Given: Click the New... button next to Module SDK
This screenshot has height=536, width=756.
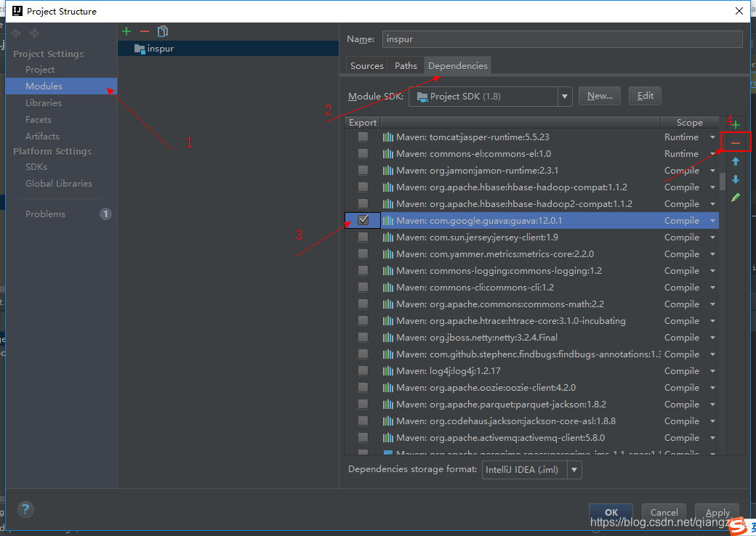Looking at the screenshot, I should pos(599,95).
